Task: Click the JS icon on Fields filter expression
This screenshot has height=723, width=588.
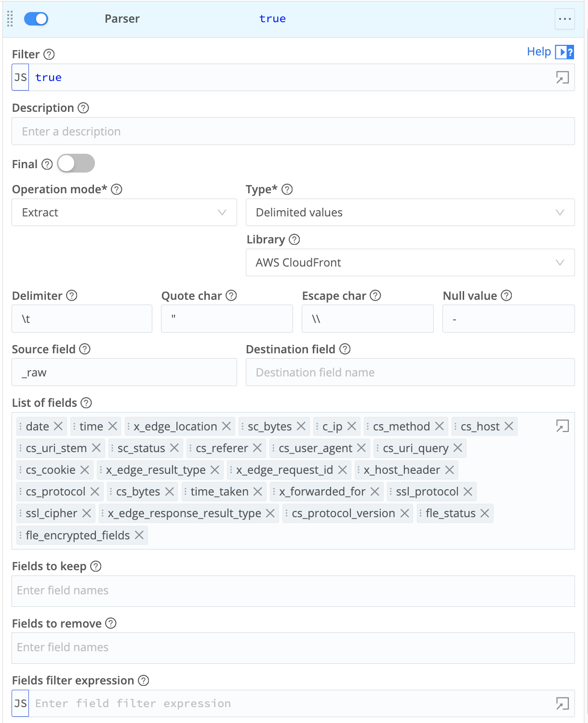Action: (x=20, y=703)
